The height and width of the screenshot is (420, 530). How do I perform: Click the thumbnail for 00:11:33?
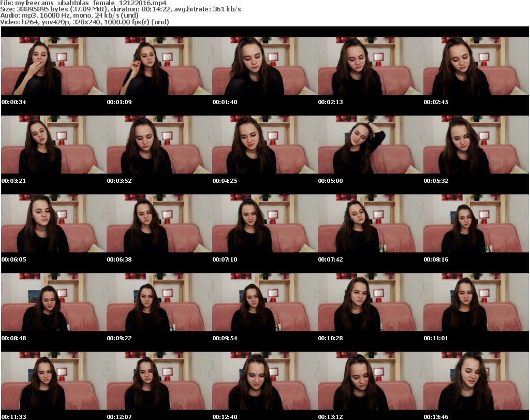click(x=54, y=381)
